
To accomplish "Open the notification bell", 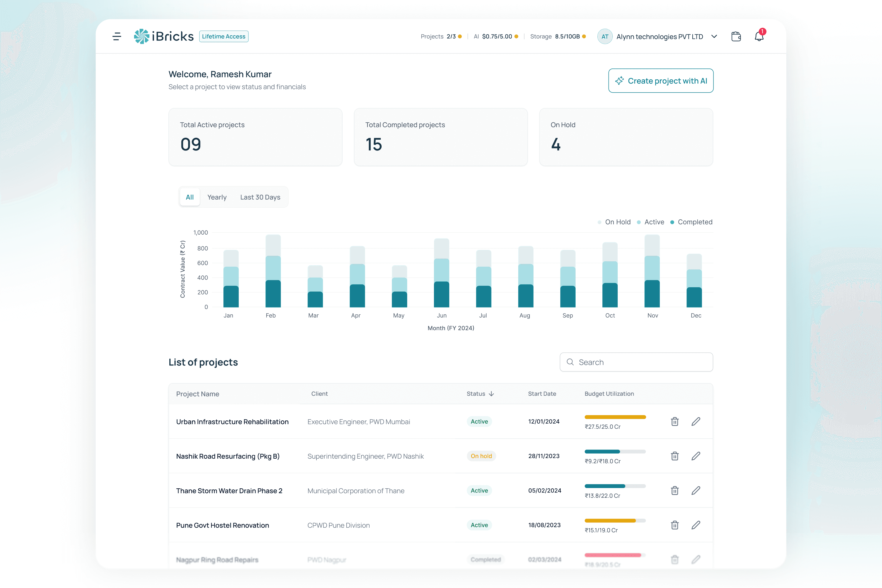I will point(759,36).
